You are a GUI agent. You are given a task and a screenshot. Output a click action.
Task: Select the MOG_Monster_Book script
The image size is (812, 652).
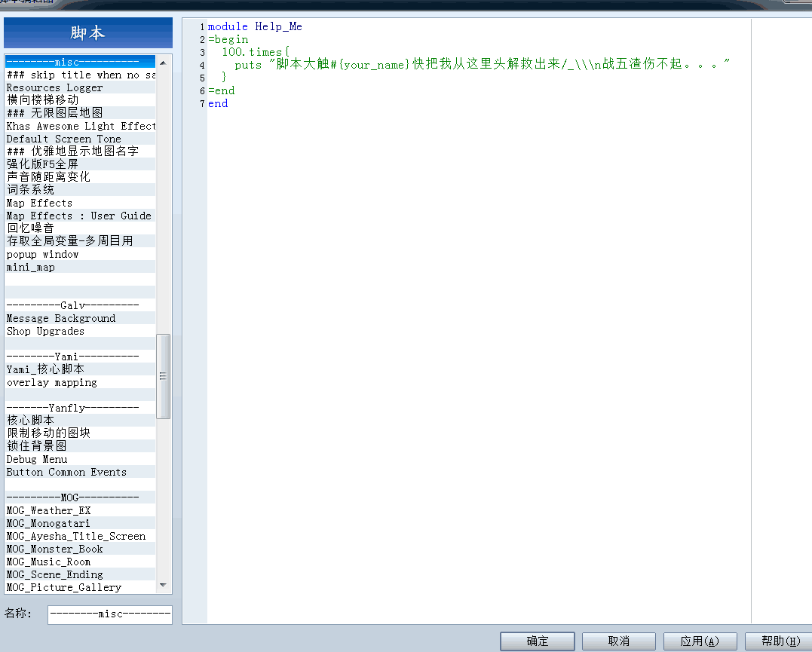(80, 549)
